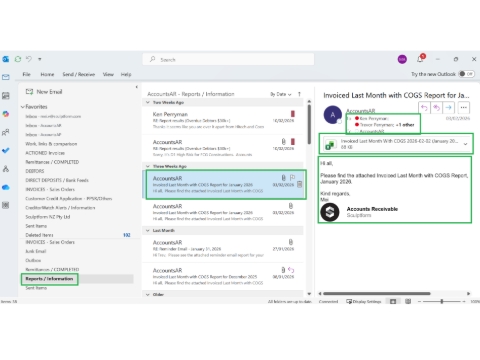Collapse the Three Weeks Ago group

[x=148, y=166]
